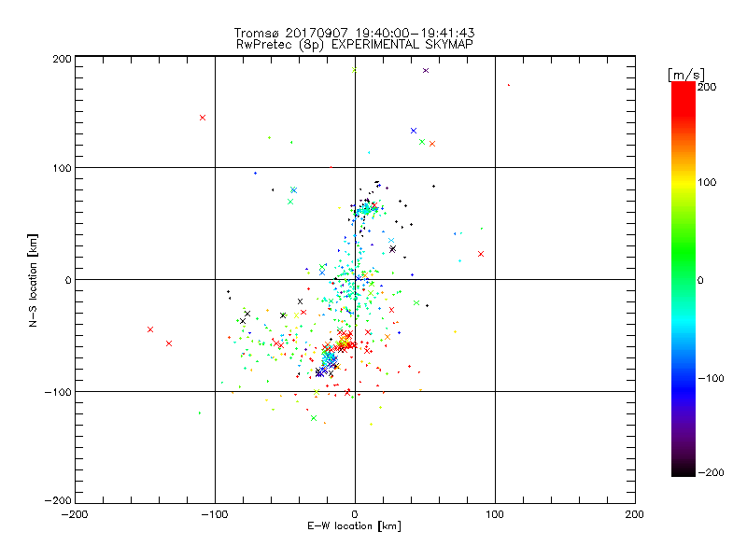Click the y-axis tick label '100'

[x=62, y=168]
